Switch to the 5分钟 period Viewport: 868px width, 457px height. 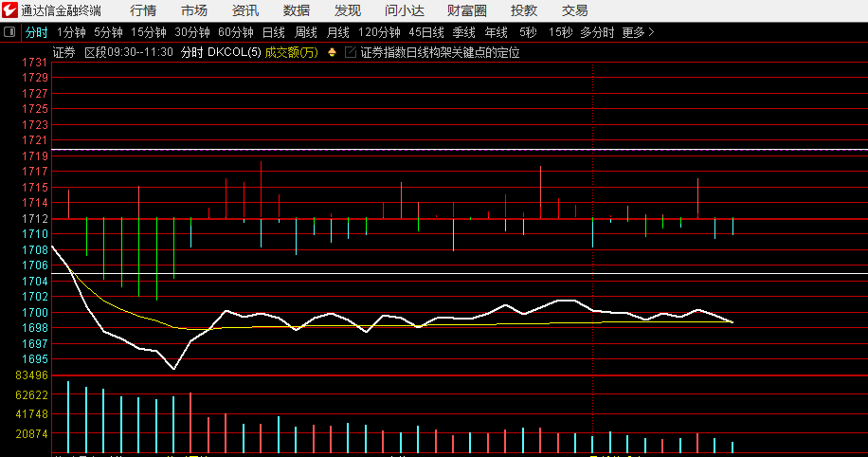pyautogui.click(x=108, y=32)
